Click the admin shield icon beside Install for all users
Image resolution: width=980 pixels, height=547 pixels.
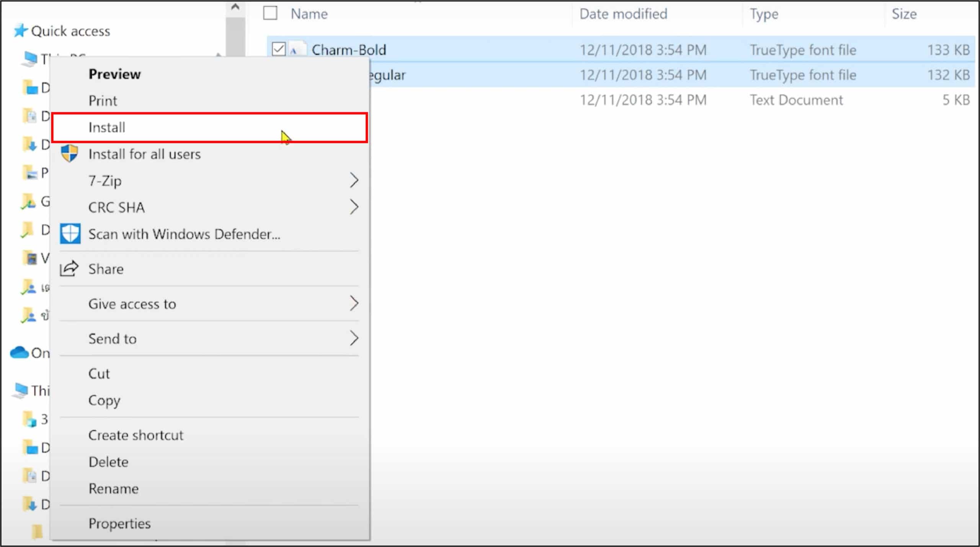click(70, 153)
